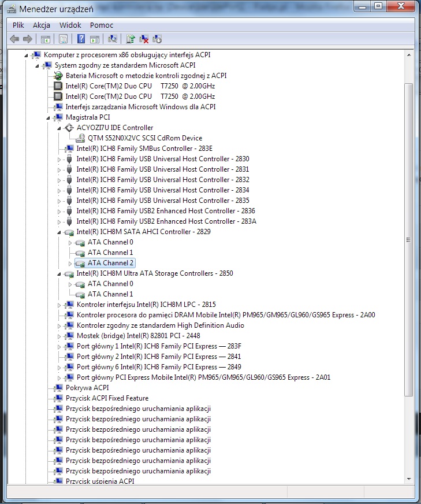Collapse the ACYOZI7U IDE Controller node

pos(59,128)
